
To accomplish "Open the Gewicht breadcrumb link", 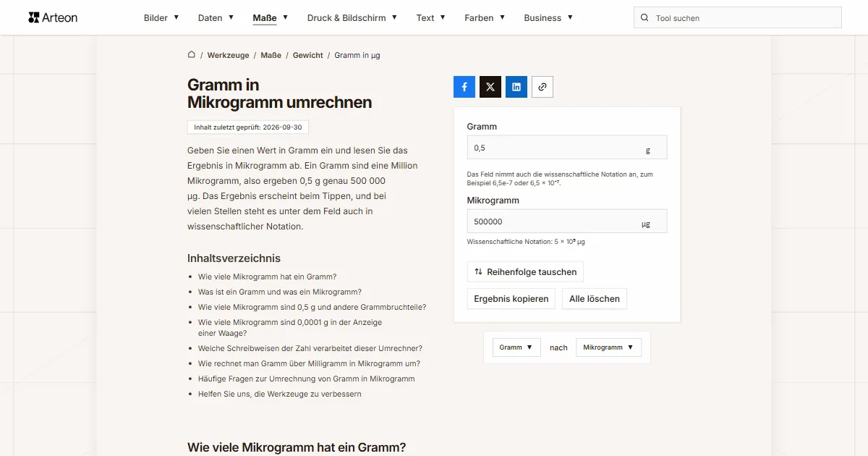I will (x=308, y=55).
